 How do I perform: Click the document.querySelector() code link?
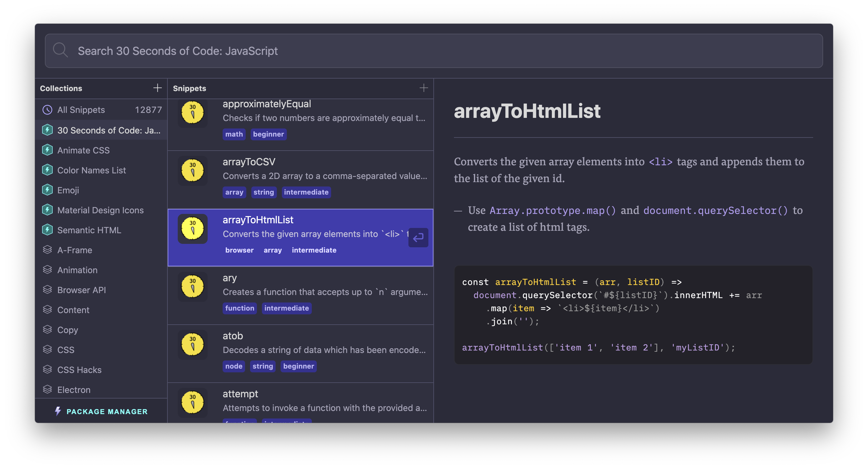pos(715,210)
